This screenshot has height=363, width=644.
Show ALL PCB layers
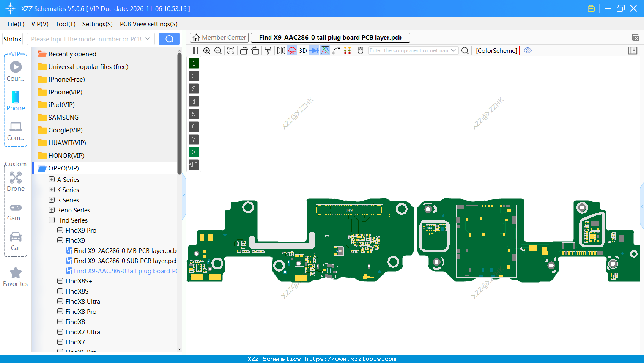click(x=194, y=165)
